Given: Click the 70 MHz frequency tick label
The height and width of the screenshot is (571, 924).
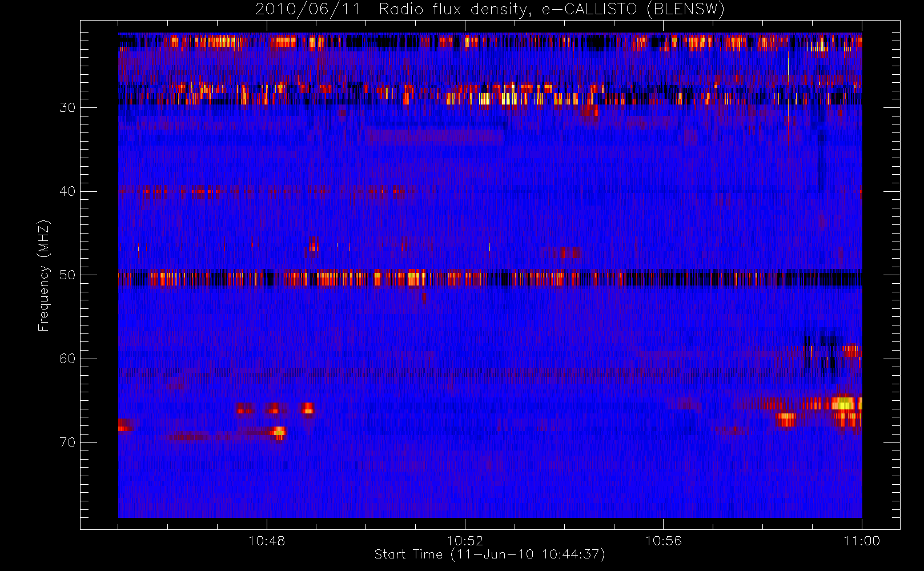Looking at the screenshot, I should coord(67,443).
